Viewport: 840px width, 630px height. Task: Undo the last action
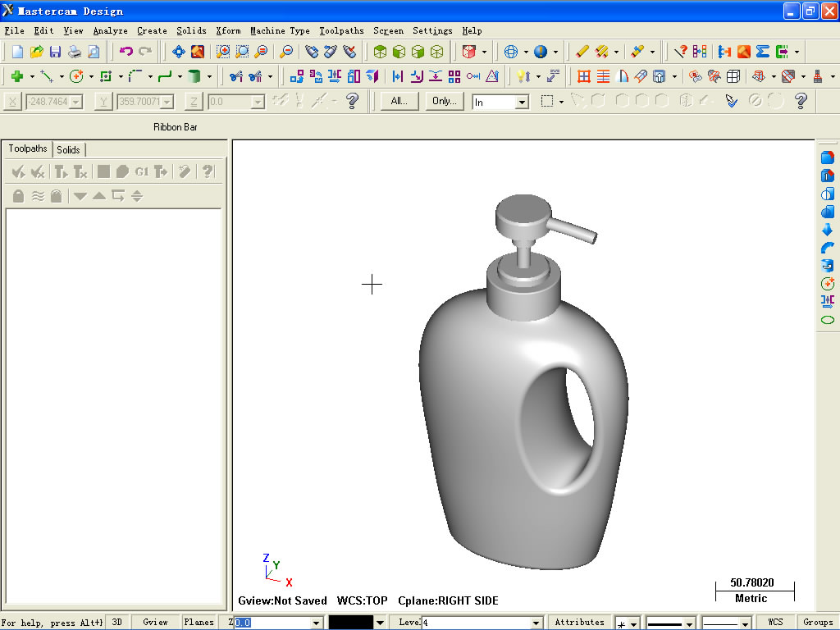[x=126, y=52]
